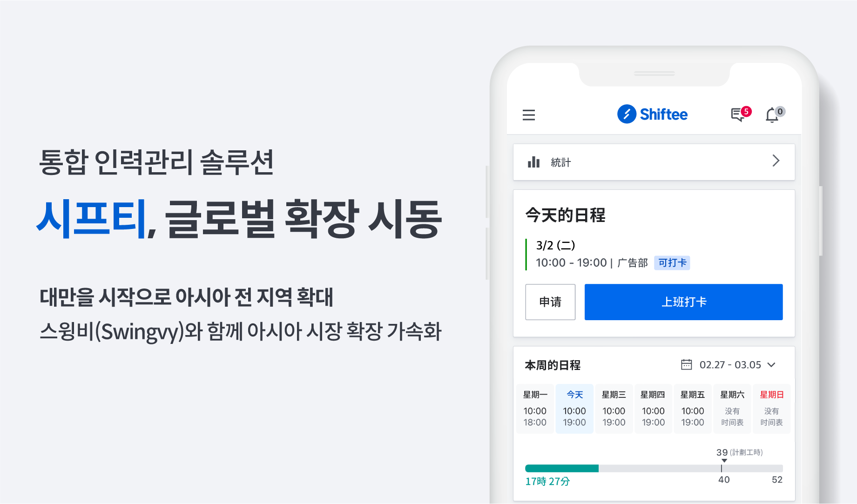Select the 今天 day column
This screenshot has width=857, height=504.
(x=574, y=409)
